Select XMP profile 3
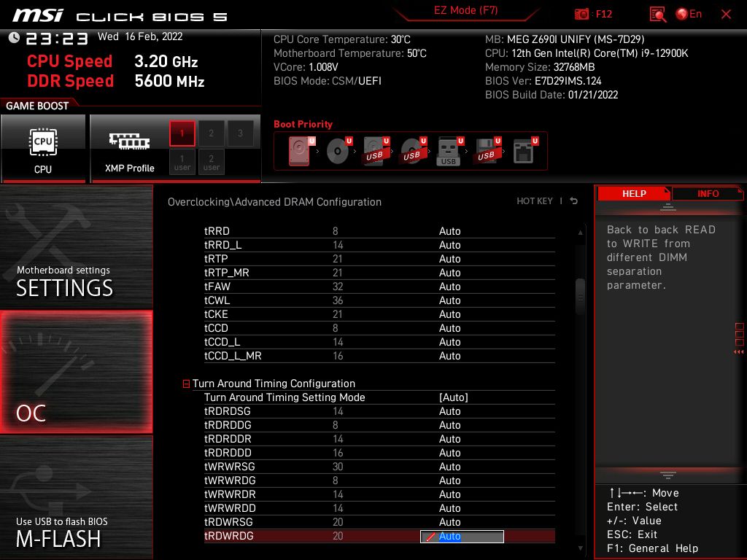 coord(240,133)
